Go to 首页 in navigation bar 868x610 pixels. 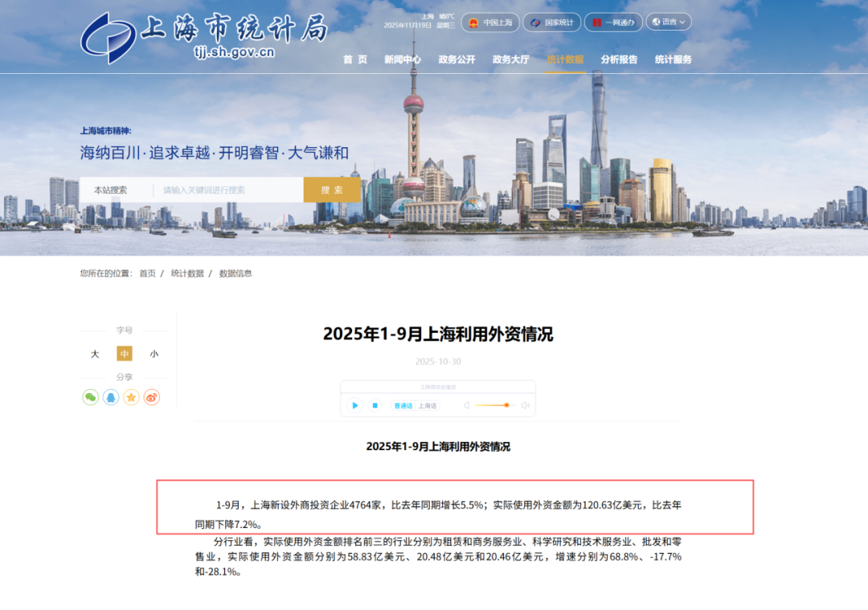355,59
